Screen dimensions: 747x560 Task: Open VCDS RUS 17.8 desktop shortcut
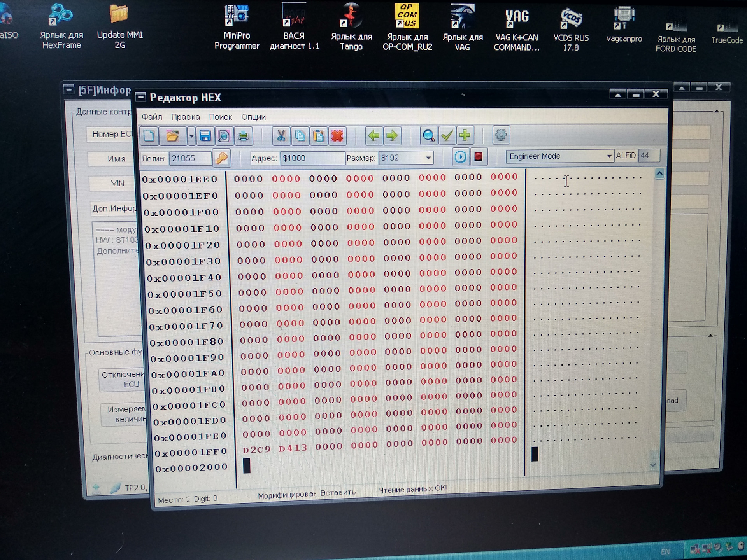571,30
